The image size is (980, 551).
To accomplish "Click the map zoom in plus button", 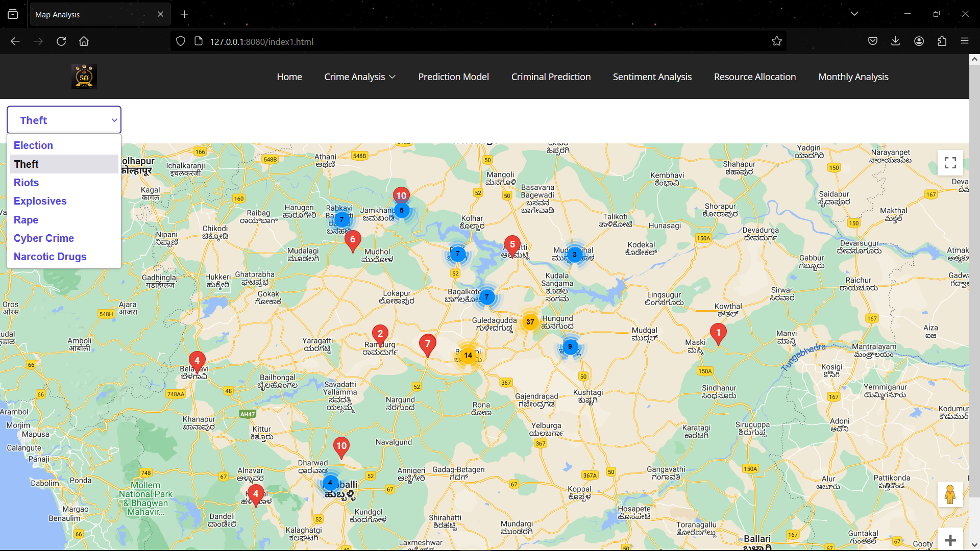I will (x=950, y=540).
